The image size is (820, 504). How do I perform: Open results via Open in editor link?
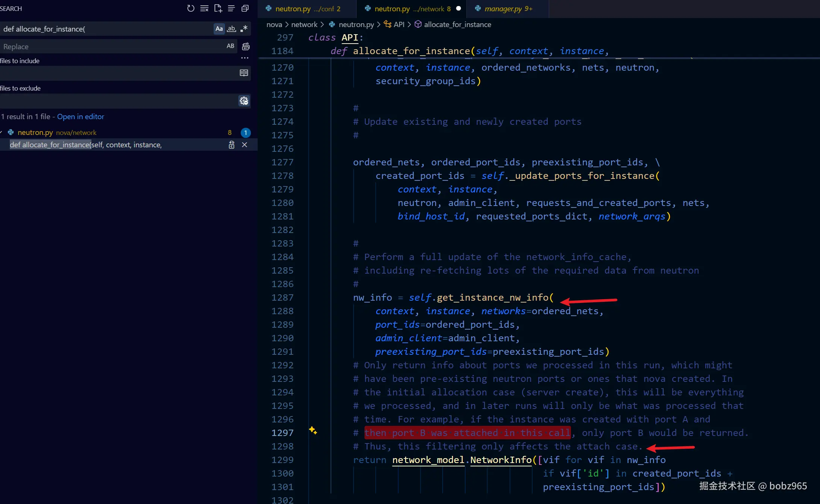80,117
